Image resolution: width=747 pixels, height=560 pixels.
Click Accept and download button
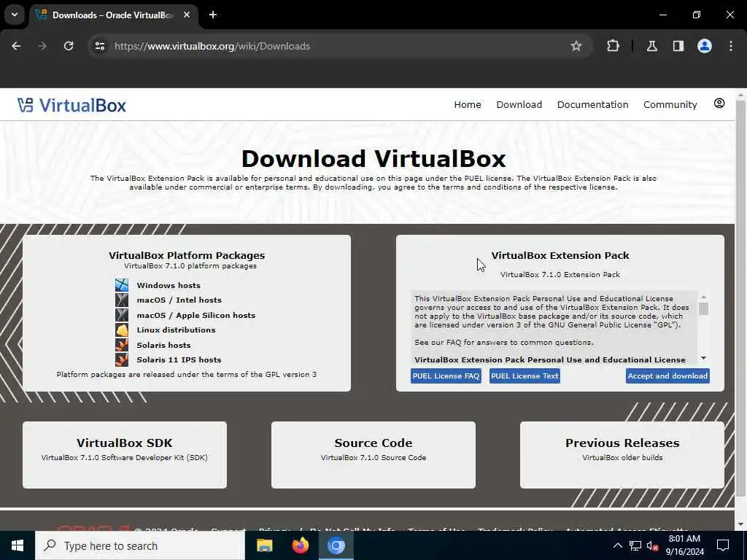[x=667, y=376]
